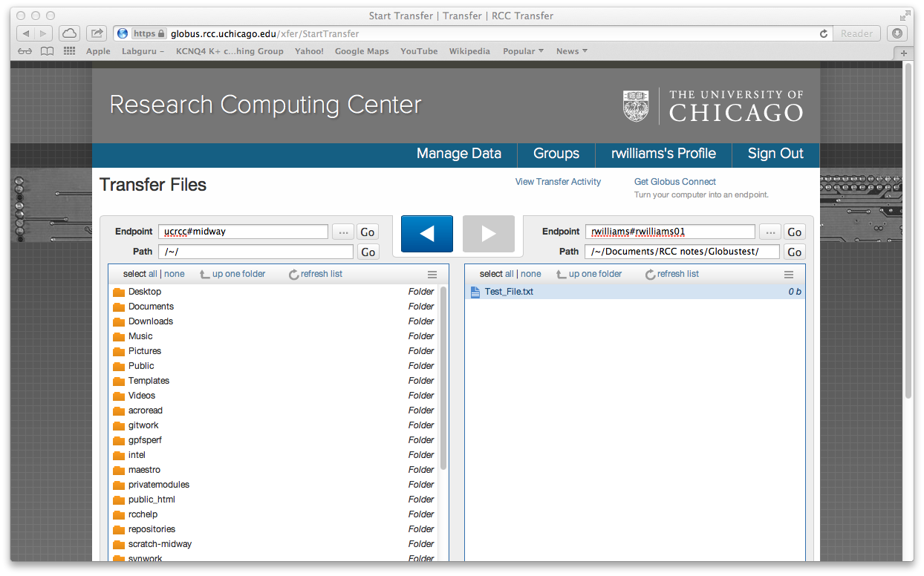
Task: Select the privatemodules folder row
Action: coord(273,485)
